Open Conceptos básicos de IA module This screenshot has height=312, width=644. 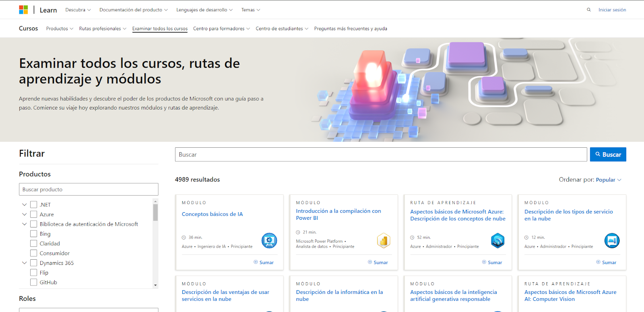point(212,214)
